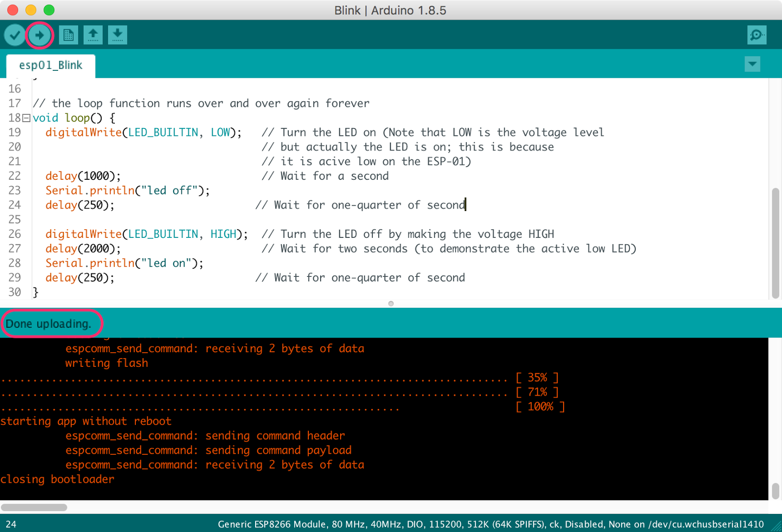Viewport: 782px width, 532px height.
Task: Click the code folding minus box on line 18
Action: tap(27, 117)
